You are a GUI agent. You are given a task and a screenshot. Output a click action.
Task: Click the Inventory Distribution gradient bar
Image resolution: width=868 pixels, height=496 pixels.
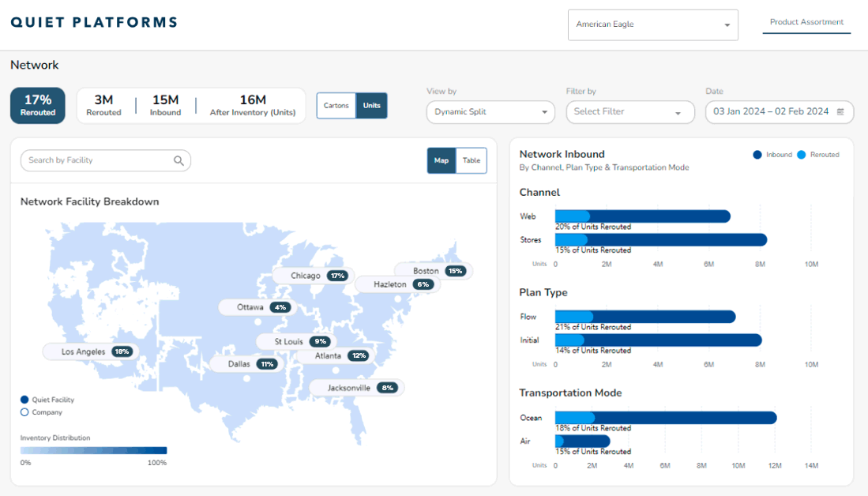tap(93, 451)
